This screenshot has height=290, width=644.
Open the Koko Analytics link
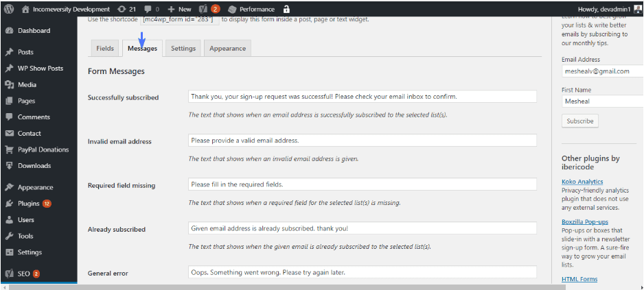tap(582, 181)
